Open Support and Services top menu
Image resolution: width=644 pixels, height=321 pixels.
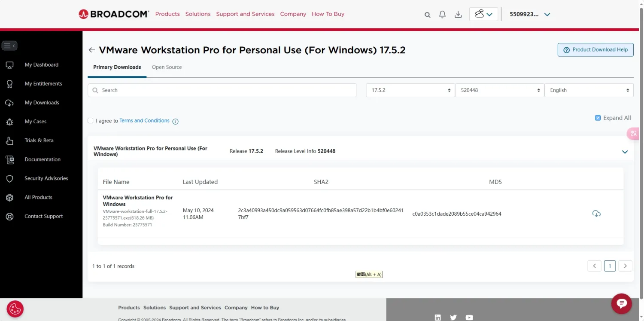(245, 14)
